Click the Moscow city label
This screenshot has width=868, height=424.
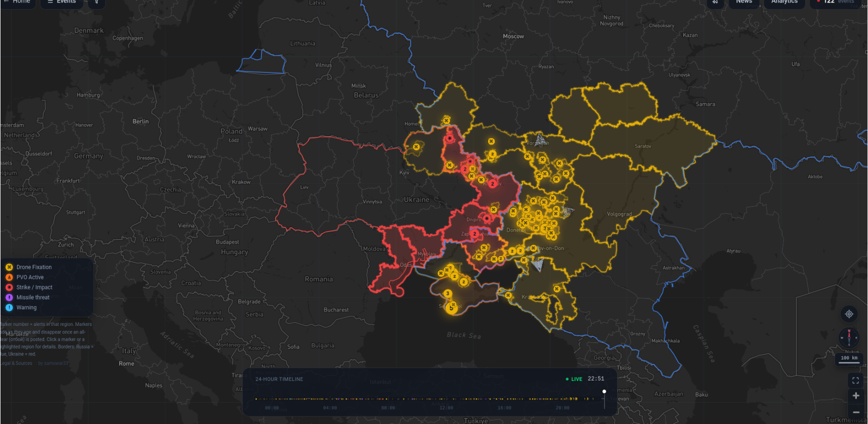pyautogui.click(x=513, y=37)
